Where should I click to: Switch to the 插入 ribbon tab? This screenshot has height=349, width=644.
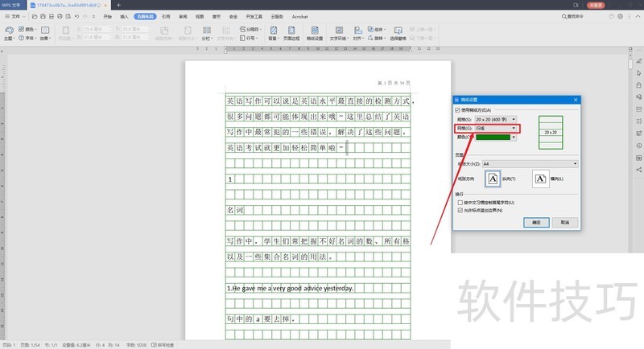point(124,15)
